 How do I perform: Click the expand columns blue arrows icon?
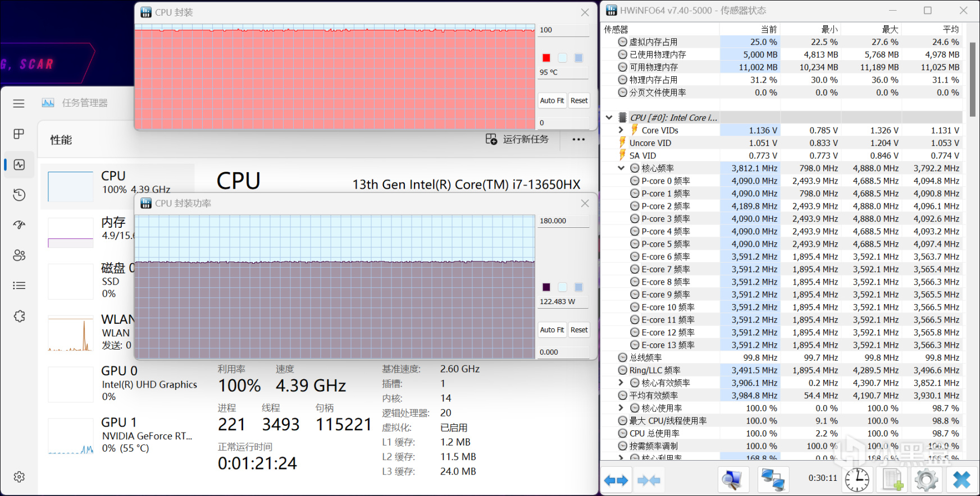pos(616,480)
